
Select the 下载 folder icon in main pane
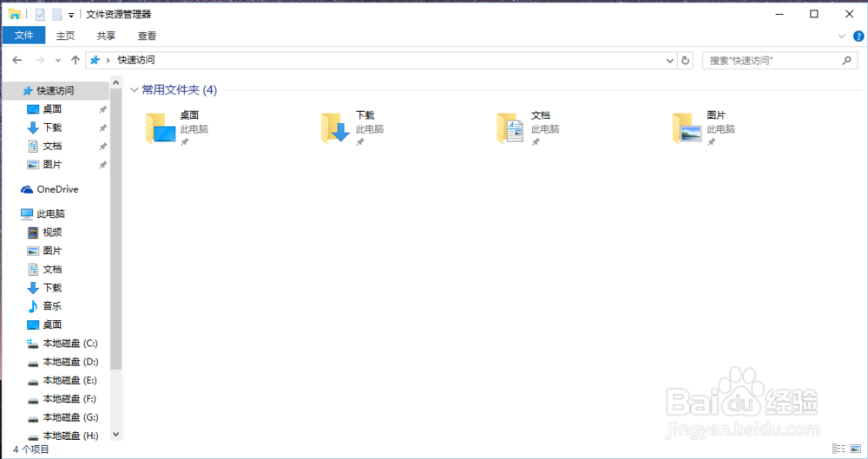pyautogui.click(x=335, y=128)
